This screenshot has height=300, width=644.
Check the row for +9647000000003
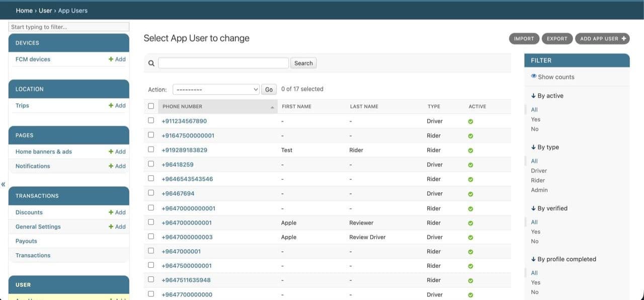click(x=151, y=236)
